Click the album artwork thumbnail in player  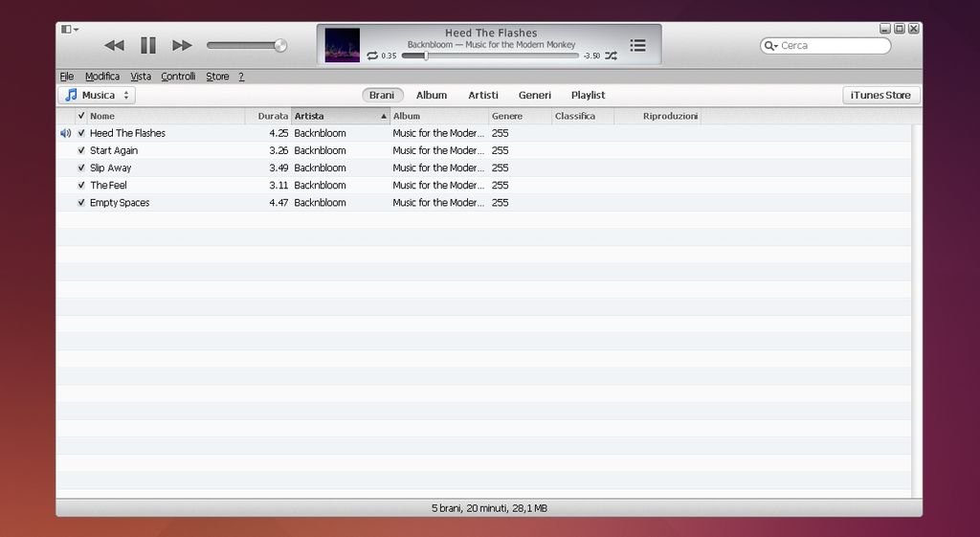[x=343, y=45]
